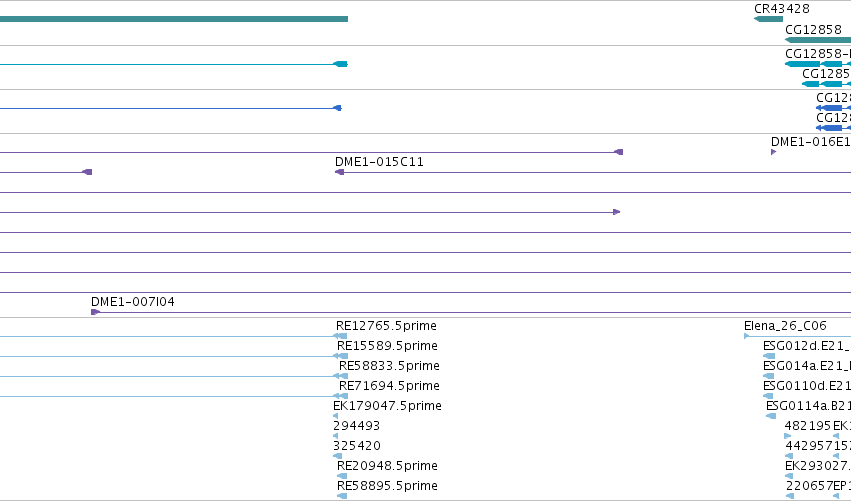851x501 pixels.
Task: Click the CG12858-R transcript exon block
Action: pos(802,64)
